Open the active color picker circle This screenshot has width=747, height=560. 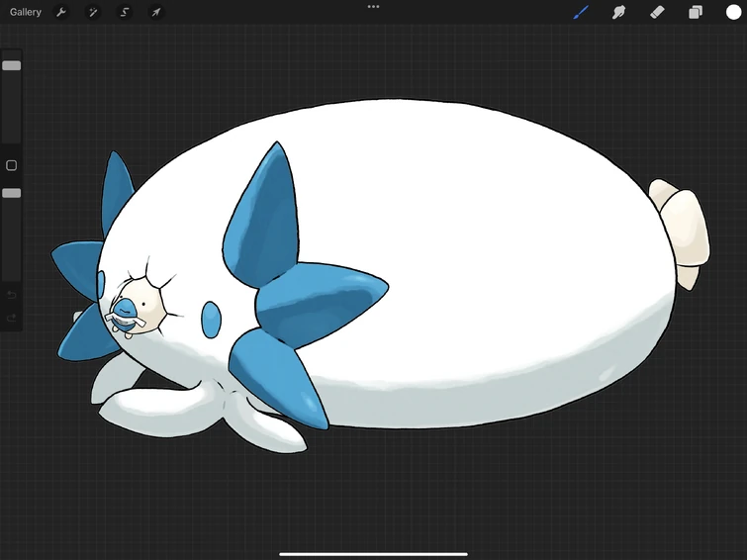pos(733,12)
